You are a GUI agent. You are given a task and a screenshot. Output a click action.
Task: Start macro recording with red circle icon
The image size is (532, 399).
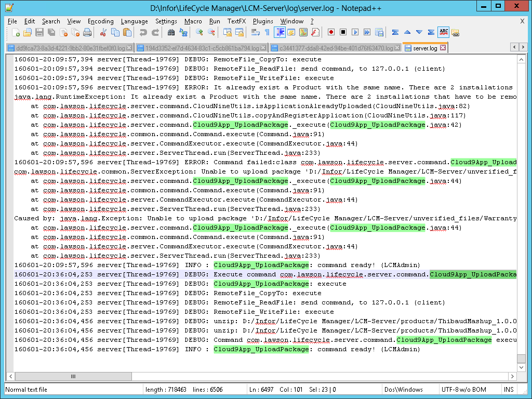(x=331, y=32)
